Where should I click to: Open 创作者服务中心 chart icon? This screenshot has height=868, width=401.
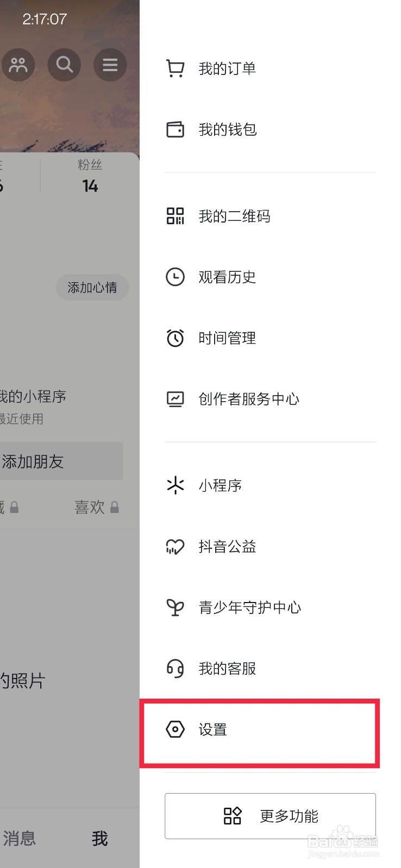pos(175,398)
